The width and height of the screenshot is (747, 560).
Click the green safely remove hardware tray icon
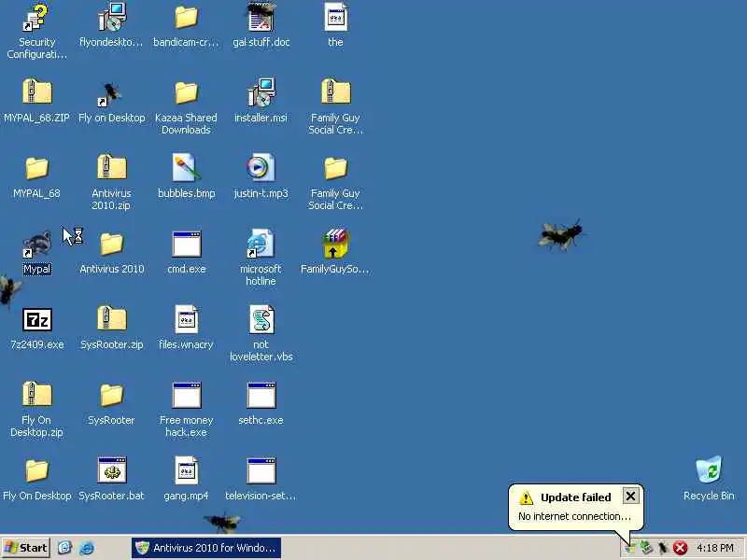point(645,548)
